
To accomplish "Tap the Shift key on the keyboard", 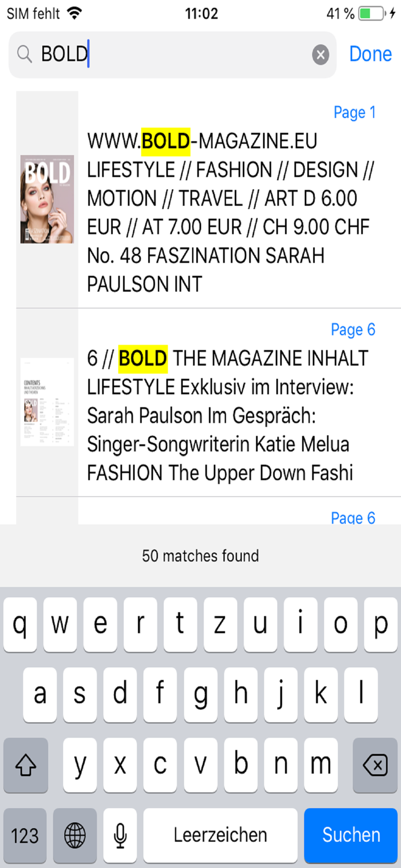I will pos(25,765).
